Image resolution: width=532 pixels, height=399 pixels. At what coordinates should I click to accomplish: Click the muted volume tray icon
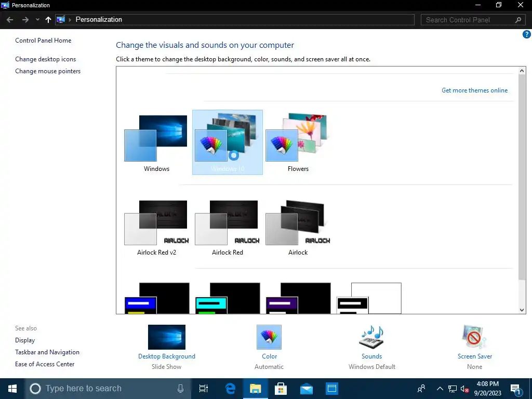pyautogui.click(x=465, y=389)
